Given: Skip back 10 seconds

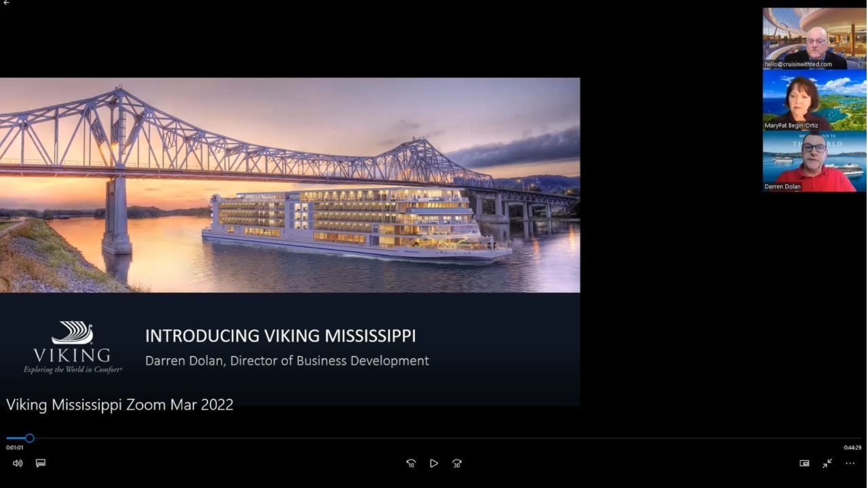Looking at the screenshot, I should pyautogui.click(x=411, y=464).
